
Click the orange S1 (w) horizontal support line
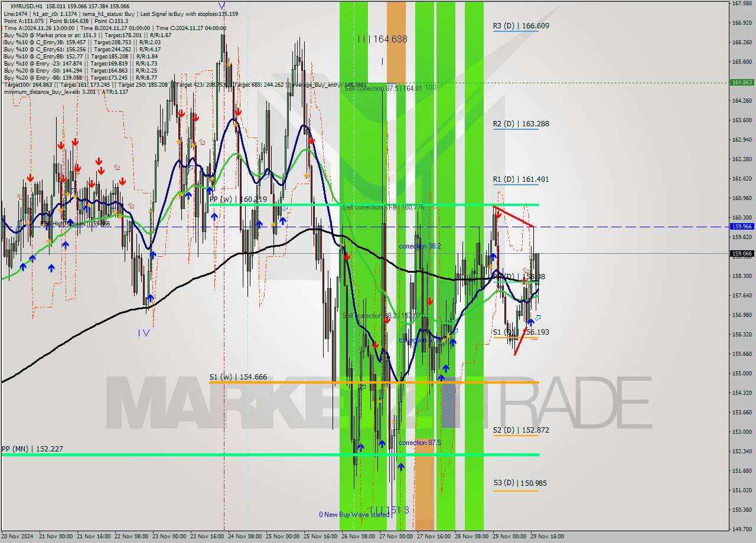(374, 382)
